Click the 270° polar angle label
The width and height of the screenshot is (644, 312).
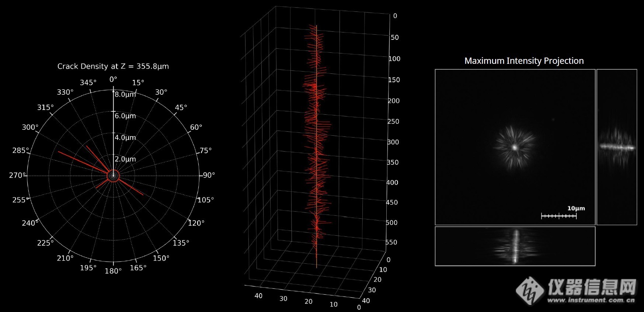[17, 175]
